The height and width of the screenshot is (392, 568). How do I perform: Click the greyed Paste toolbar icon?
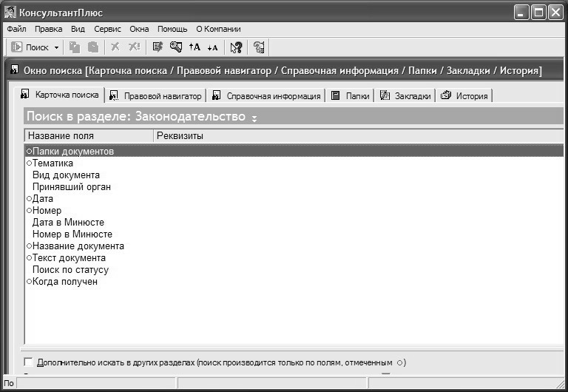coord(93,47)
